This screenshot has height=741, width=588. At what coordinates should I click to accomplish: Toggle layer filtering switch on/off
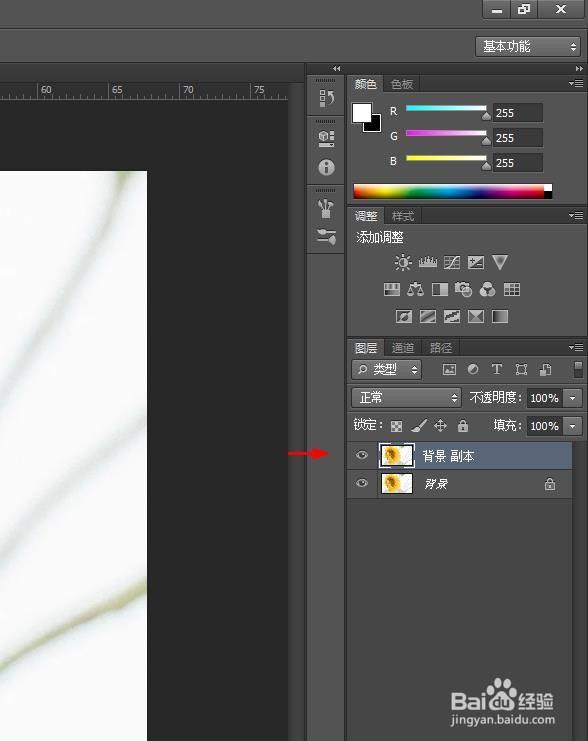pyautogui.click(x=578, y=370)
